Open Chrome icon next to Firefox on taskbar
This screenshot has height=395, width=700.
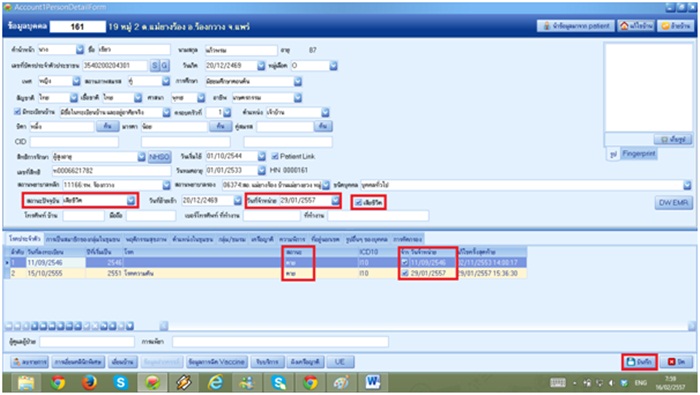pos(58,383)
